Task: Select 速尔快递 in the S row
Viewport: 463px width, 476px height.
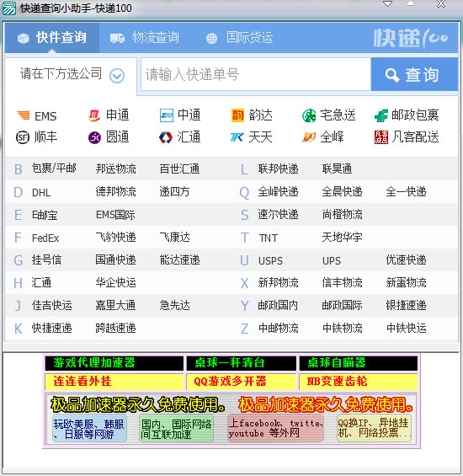Action: pyautogui.click(x=279, y=214)
